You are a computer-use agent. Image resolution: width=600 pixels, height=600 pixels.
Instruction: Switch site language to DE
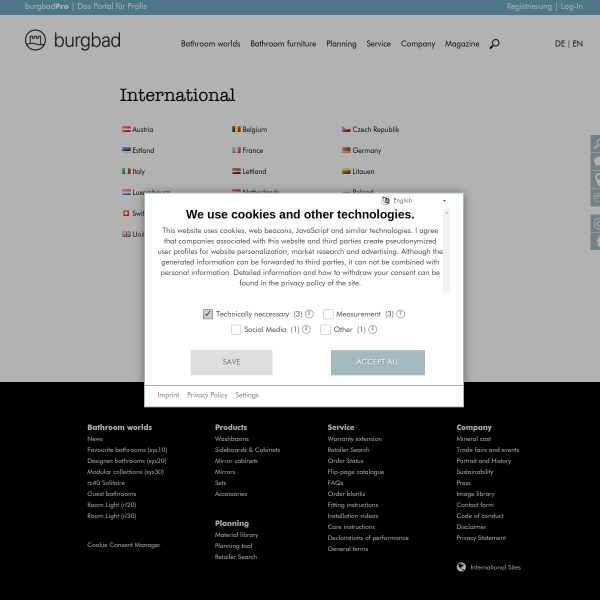pyautogui.click(x=560, y=44)
